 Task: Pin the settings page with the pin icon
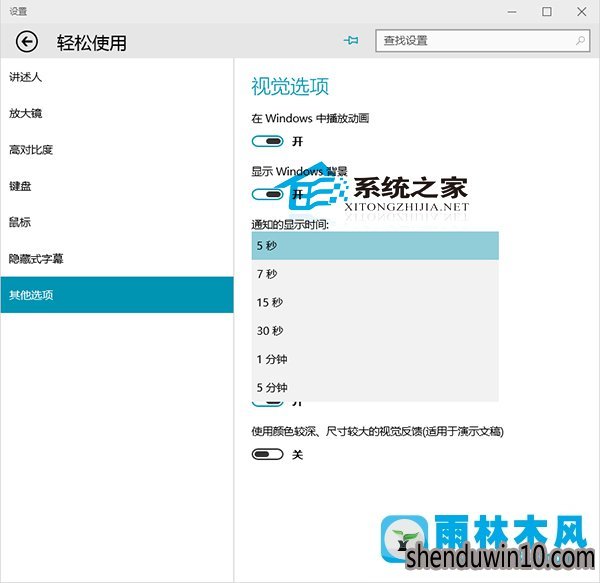click(x=351, y=40)
